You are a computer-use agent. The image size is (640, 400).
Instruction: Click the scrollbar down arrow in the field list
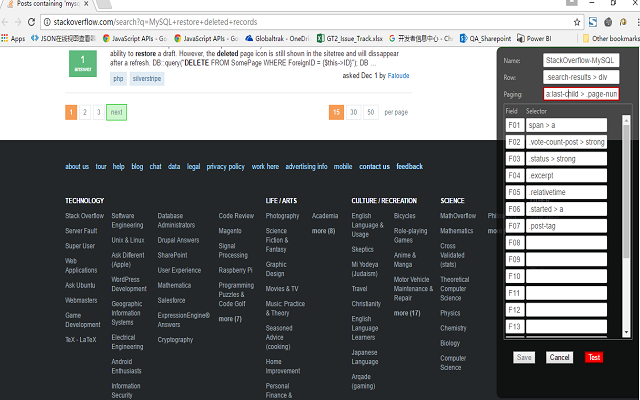tap(626, 332)
